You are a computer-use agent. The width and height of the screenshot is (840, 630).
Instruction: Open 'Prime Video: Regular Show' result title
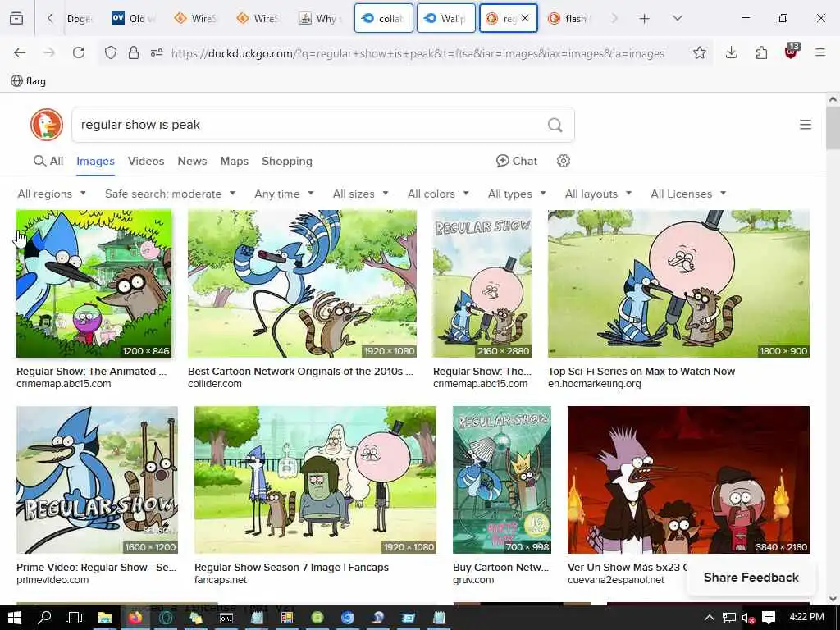pos(97,568)
